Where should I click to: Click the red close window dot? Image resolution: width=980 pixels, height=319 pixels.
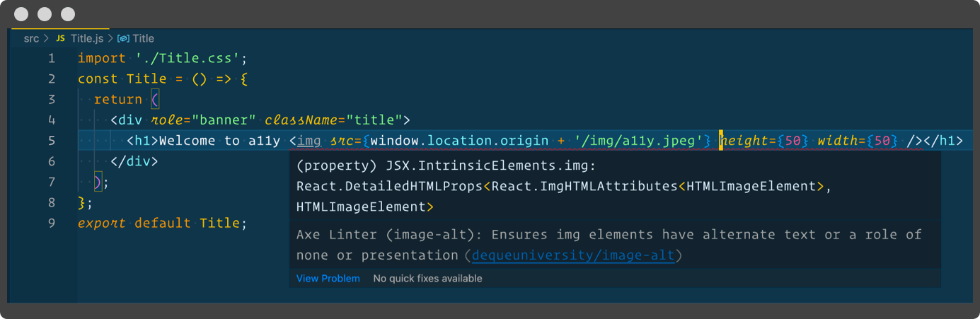point(22,14)
